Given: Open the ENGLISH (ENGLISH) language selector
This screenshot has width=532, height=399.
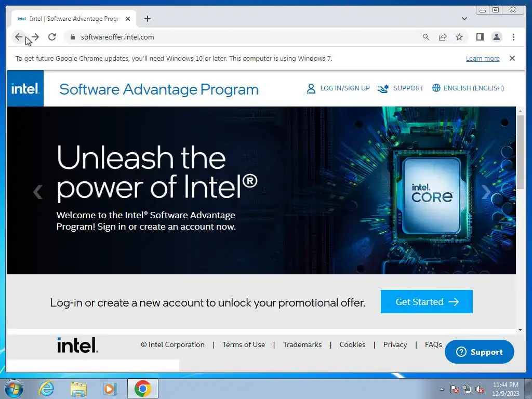Looking at the screenshot, I should point(474,88).
